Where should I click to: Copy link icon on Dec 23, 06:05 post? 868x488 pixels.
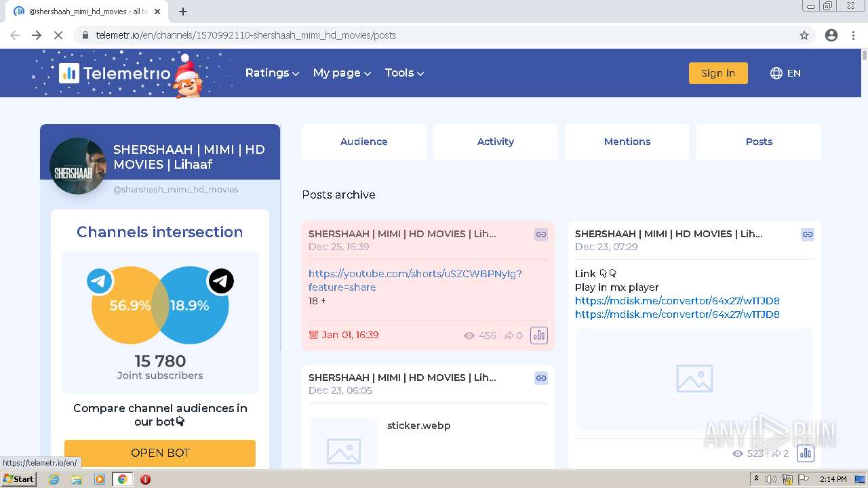tap(541, 378)
